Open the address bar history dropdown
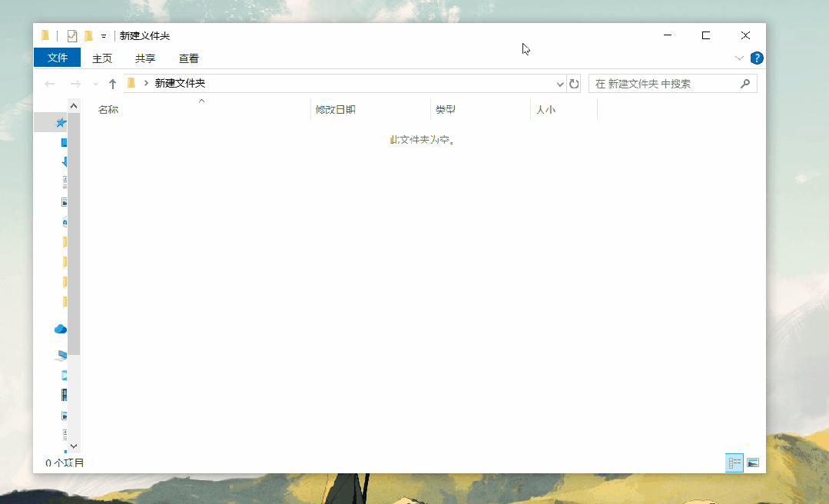The image size is (829, 504). click(560, 83)
